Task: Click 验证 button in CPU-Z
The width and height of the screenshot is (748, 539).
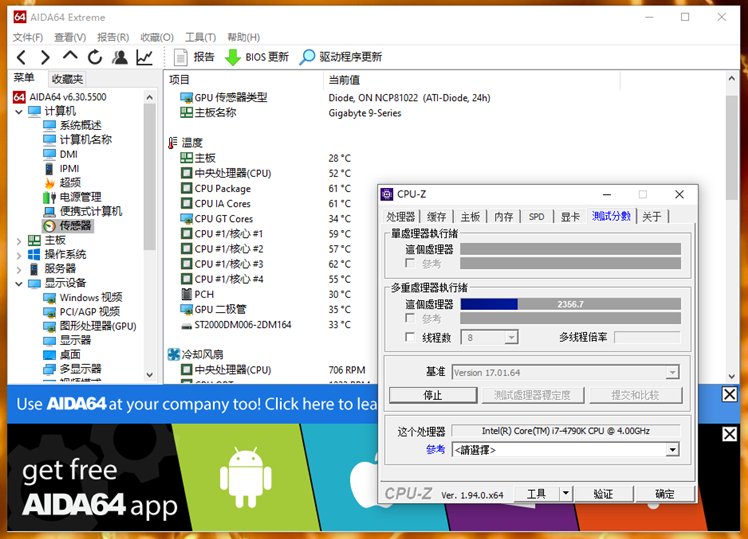Action: (x=604, y=494)
